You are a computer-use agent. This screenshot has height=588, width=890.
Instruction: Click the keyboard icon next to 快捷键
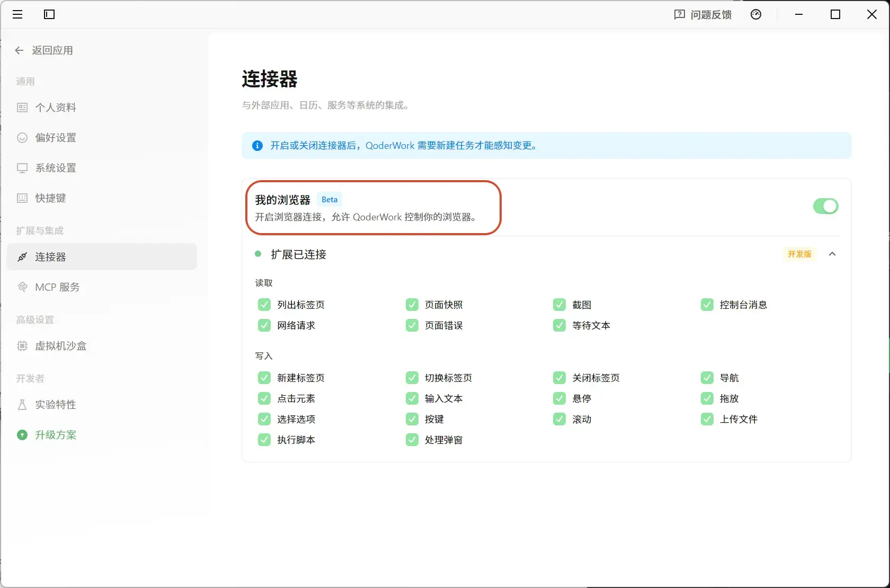click(22, 198)
